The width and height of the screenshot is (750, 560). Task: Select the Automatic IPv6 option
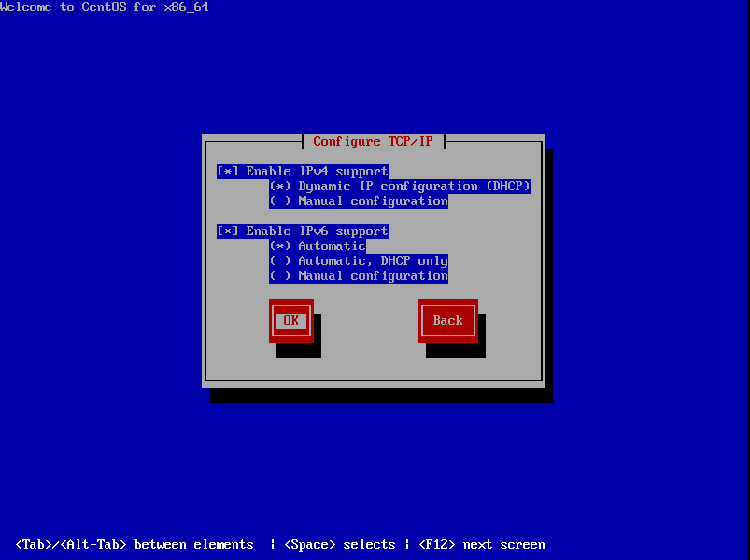[318, 246]
